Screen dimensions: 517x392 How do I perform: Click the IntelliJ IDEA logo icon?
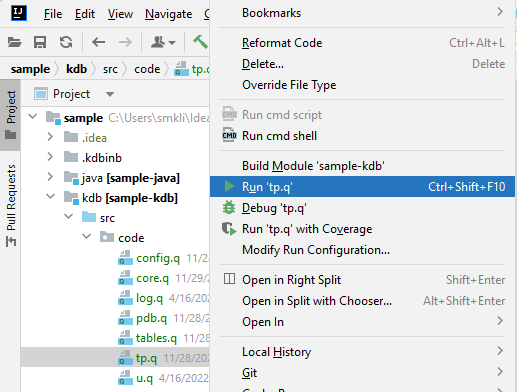[19, 13]
